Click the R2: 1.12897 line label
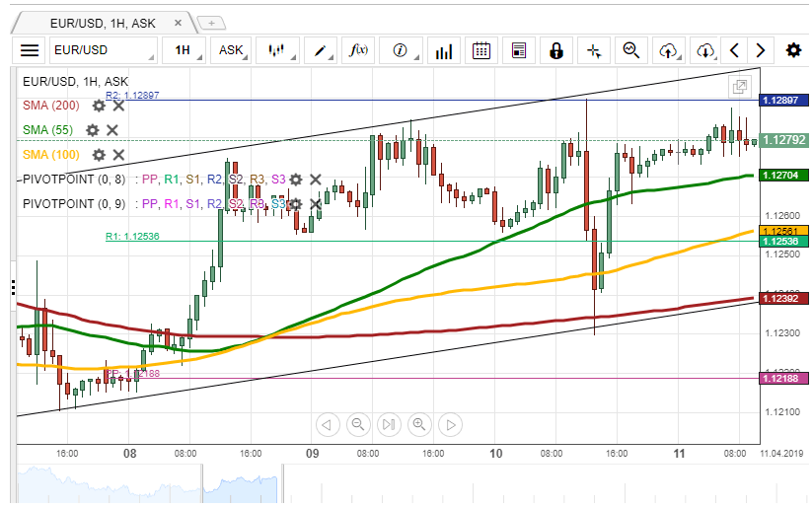812x507 pixels. click(x=132, y=96)
